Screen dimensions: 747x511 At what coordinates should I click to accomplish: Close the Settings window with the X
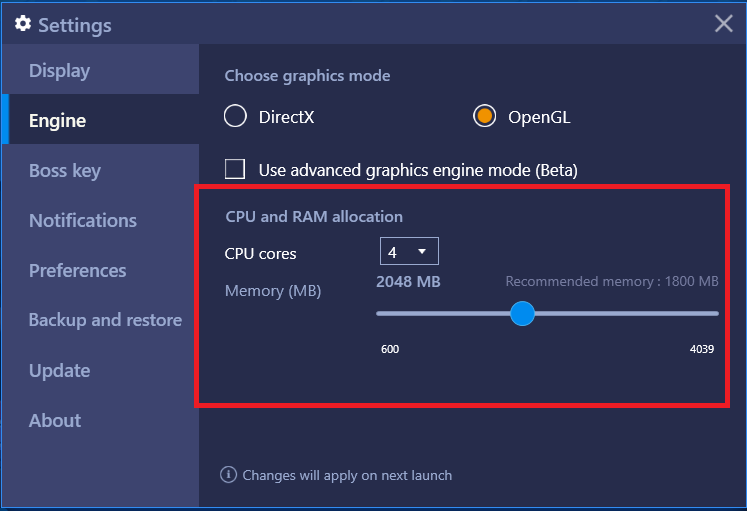click(x=723, y=23)
